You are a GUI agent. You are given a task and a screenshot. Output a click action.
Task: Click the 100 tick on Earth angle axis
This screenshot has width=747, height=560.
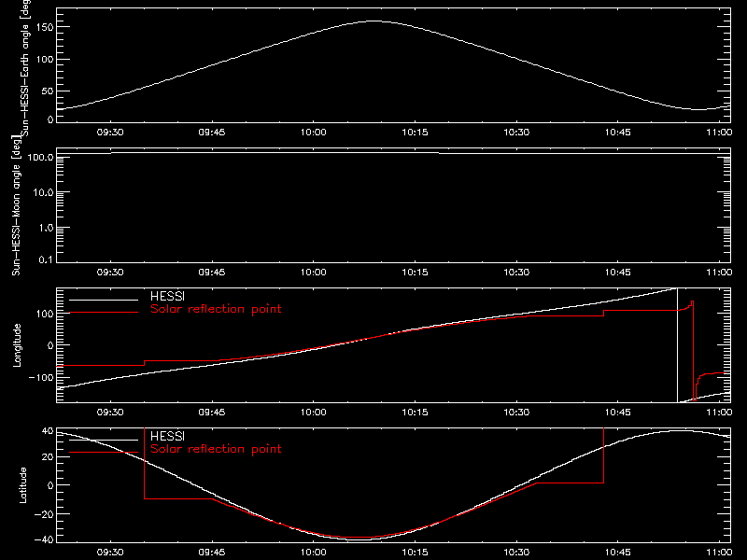[x=45, y=59]
